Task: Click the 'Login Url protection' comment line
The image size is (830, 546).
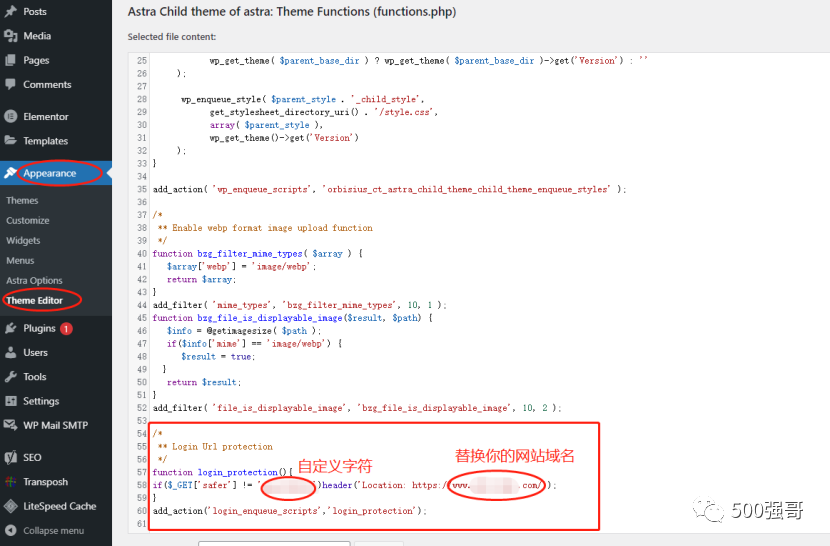Action: [215, 446]
